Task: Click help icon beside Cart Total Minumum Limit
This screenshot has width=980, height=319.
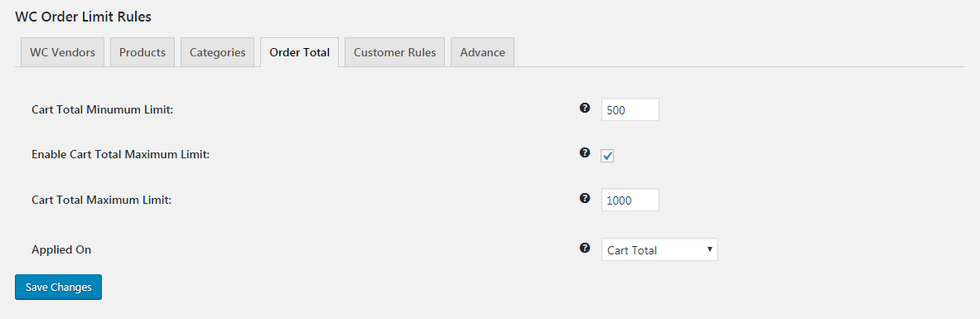Action: pos(584,108)
